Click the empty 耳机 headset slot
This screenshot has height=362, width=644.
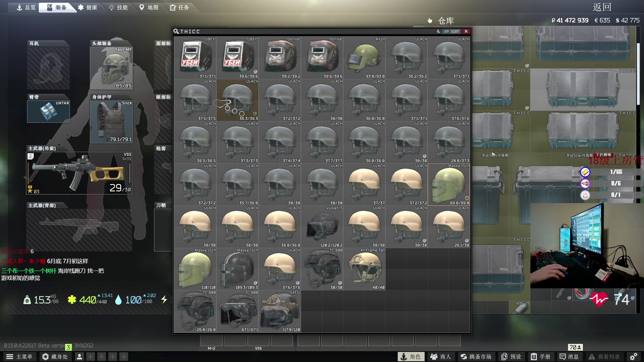[48, 68]
